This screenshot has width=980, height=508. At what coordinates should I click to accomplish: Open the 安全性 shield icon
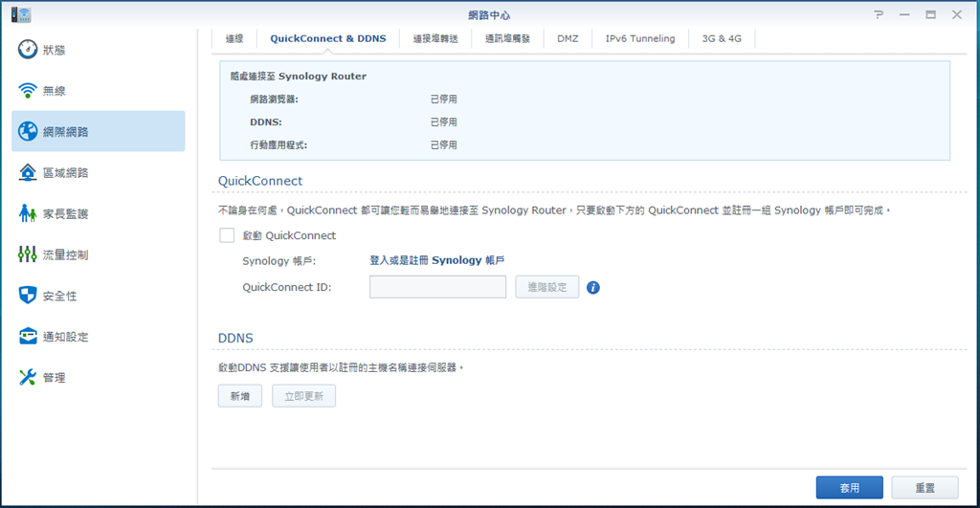pos(28,295)
